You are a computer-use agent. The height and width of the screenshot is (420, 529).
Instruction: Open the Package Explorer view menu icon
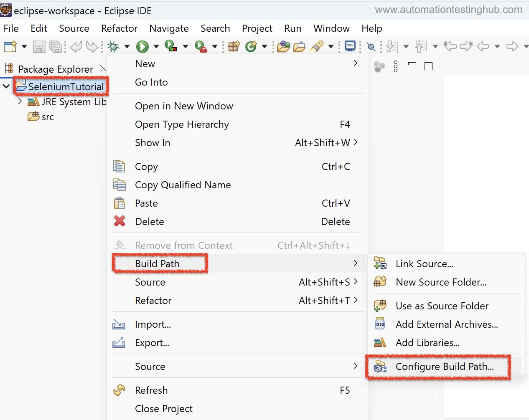[395, 66]
